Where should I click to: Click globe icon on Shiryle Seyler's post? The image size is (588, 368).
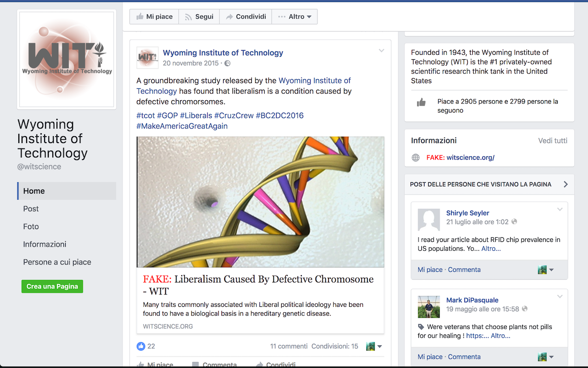coord(514,222)
